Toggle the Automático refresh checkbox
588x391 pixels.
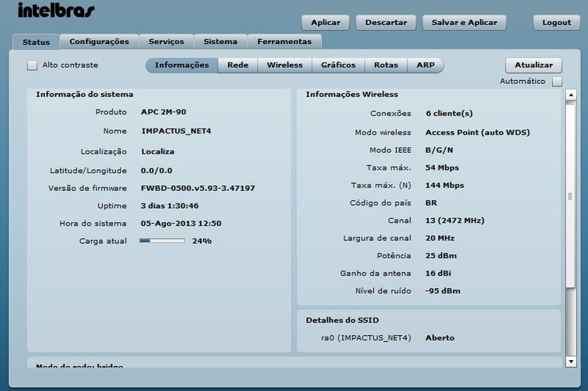[557, 82]
